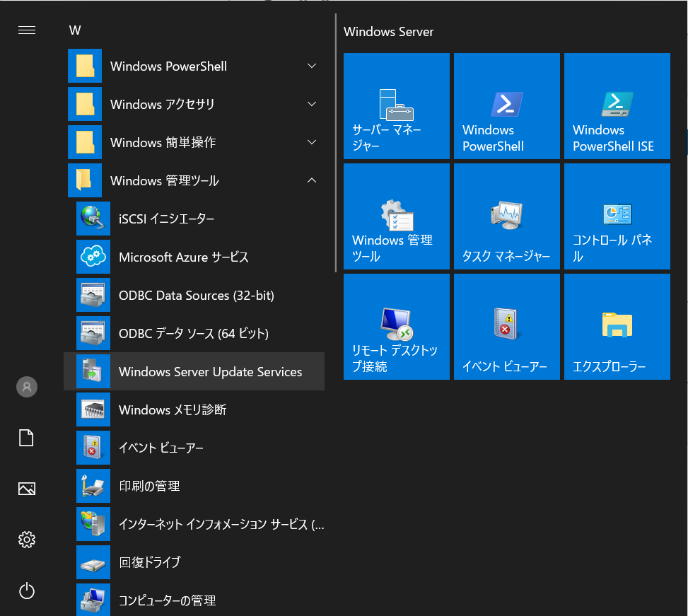This screenshot has width=688, height=616.
Task: Click the Microsoft Azure サービス cloud icon
Action: coord(93,257)
